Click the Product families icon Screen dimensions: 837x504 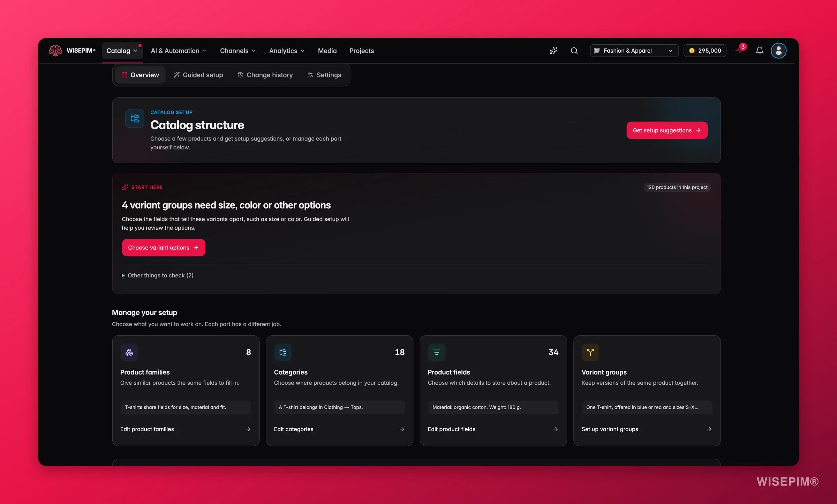[129, 352]
